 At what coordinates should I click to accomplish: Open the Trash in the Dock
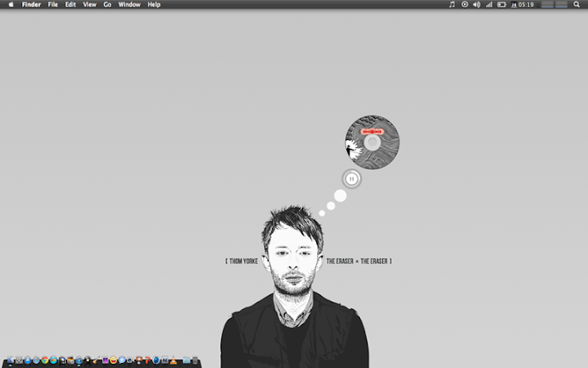click(195, 360)
